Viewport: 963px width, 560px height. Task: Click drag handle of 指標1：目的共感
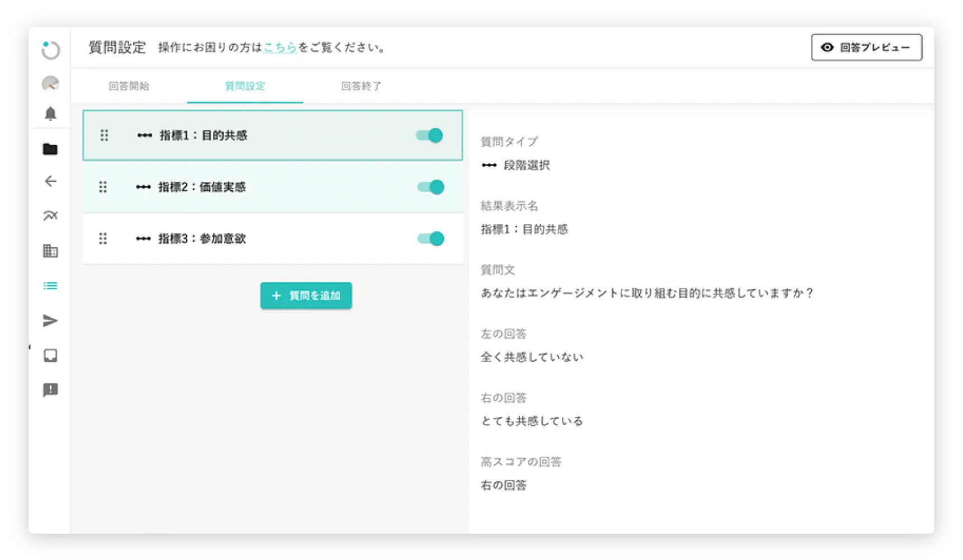pos(104,135)
